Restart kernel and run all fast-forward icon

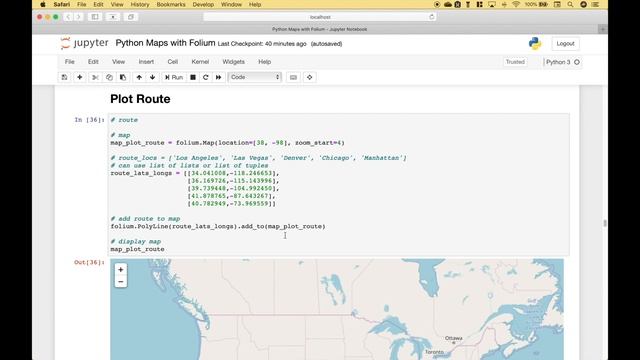point(218,77)
